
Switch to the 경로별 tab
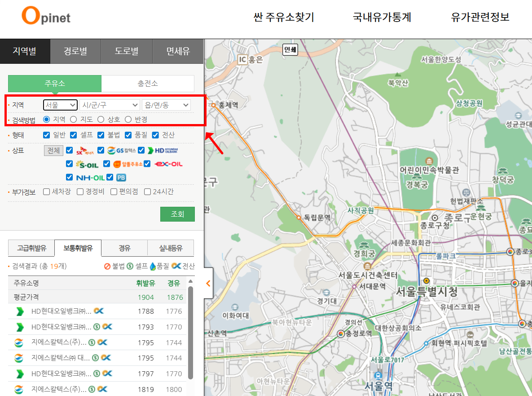pyautogui.click(x=75, y=51)
